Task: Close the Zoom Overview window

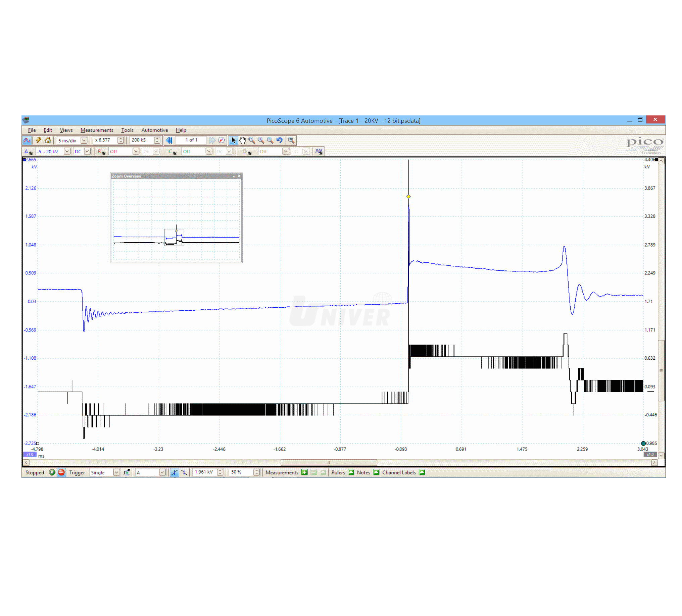Action: [x=239, y=176]
